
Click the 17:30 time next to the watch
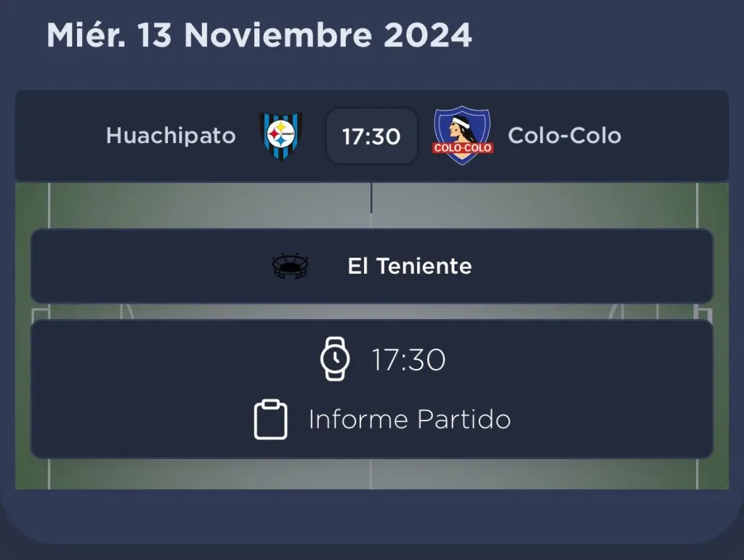pyautogui.click(x=409, y=360)
